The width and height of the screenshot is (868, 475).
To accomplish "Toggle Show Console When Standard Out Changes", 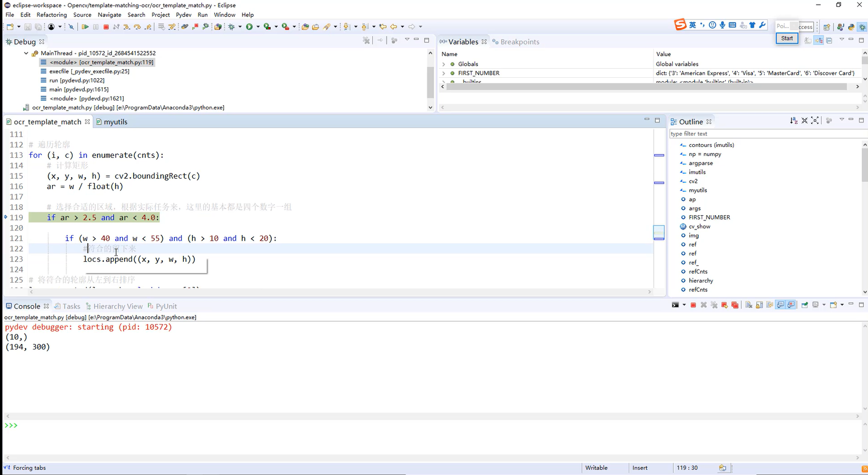I will 780,305.
